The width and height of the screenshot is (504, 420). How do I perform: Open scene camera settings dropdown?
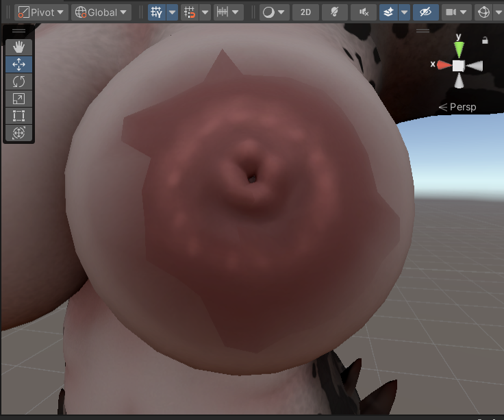(456, 12)
